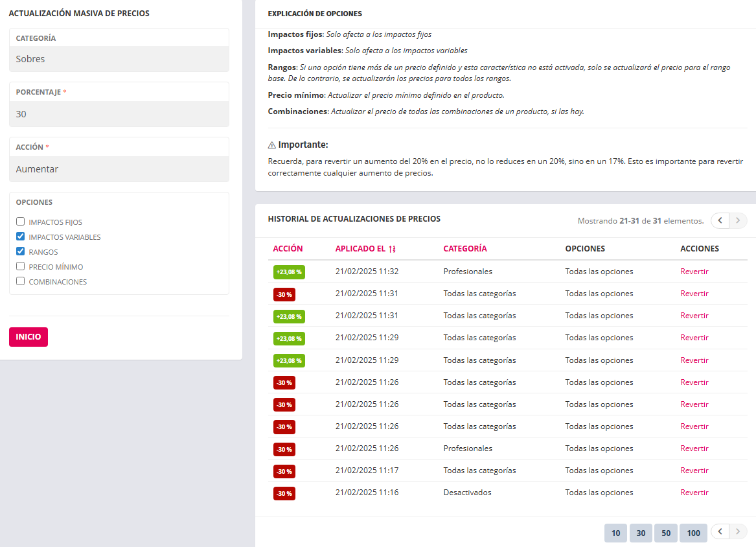Click the Porcentaje field with value 30
This screenshot has width=756, height=547.
tap(119, 114)
